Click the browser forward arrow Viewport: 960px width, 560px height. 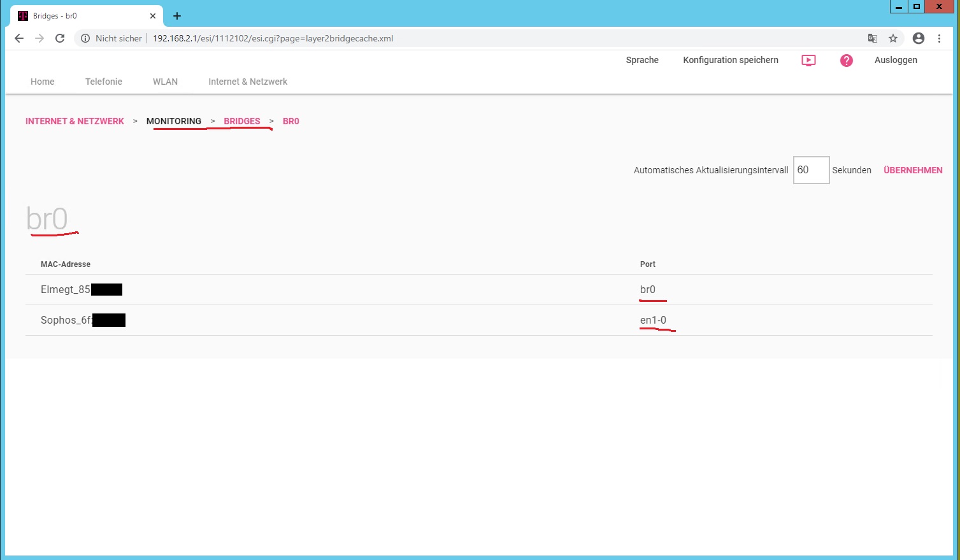(x=39, y=38)
